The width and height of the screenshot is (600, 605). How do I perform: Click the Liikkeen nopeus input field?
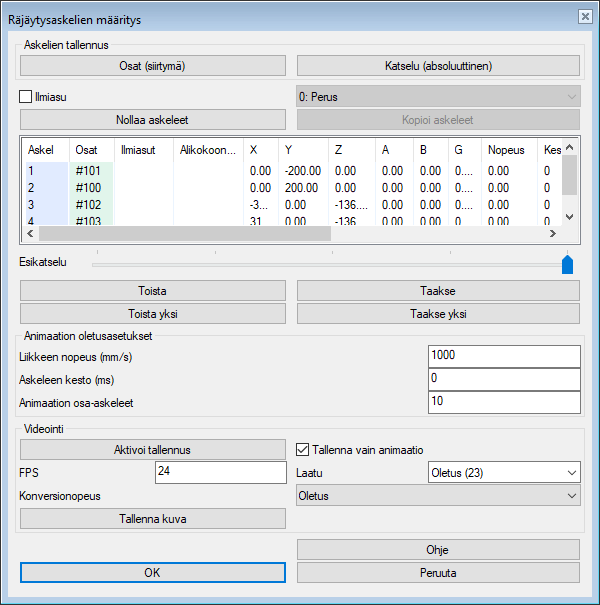(x=503, y=357)
